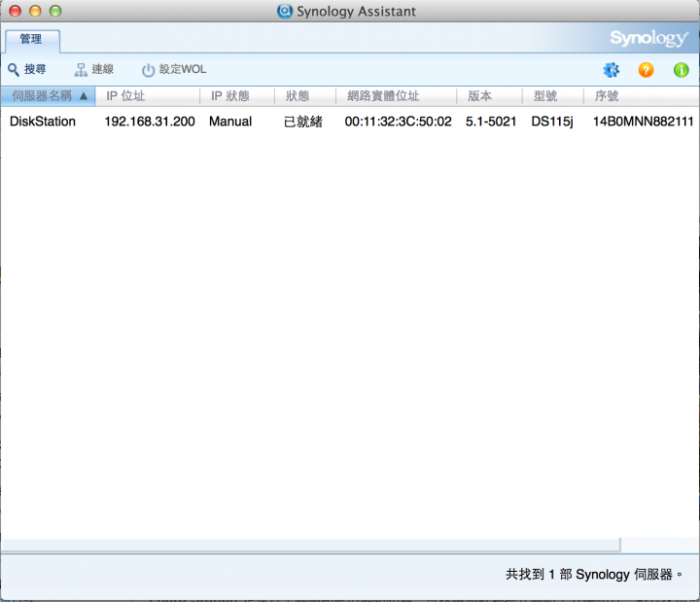Click the Manual IP status cell

tap(230, 122)
